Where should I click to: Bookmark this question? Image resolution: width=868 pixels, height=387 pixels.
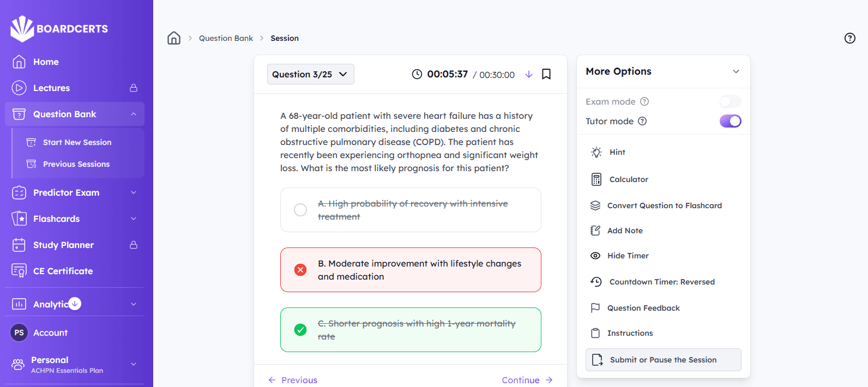coord(546,74)
